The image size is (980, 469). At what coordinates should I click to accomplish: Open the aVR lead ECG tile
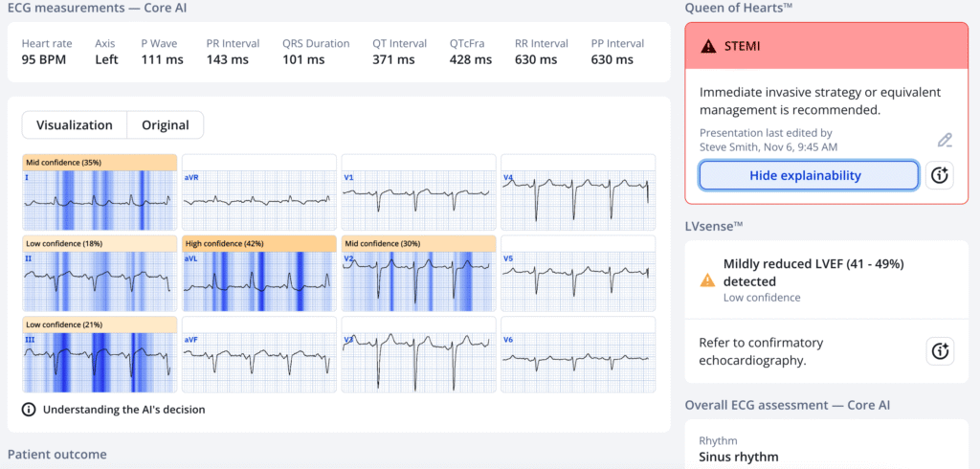(x=258, y=192)
